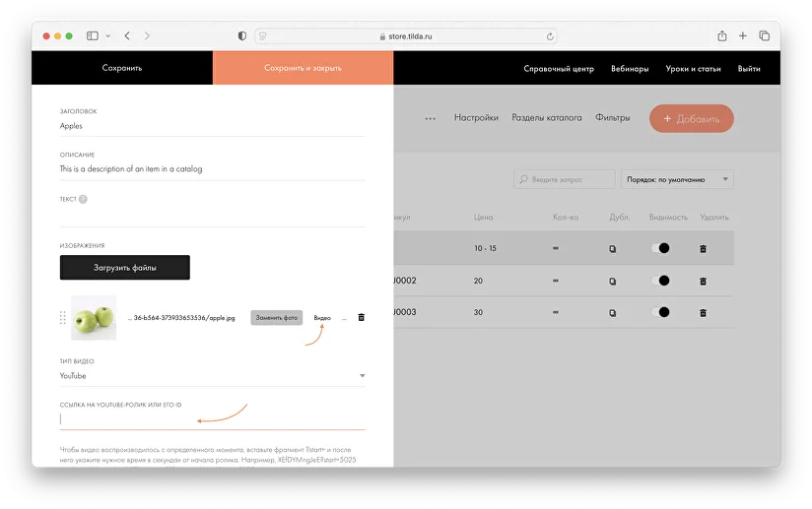812x509 pixels.
Task: Focus the YouTube link input field
Action: [x=212, y=418]
